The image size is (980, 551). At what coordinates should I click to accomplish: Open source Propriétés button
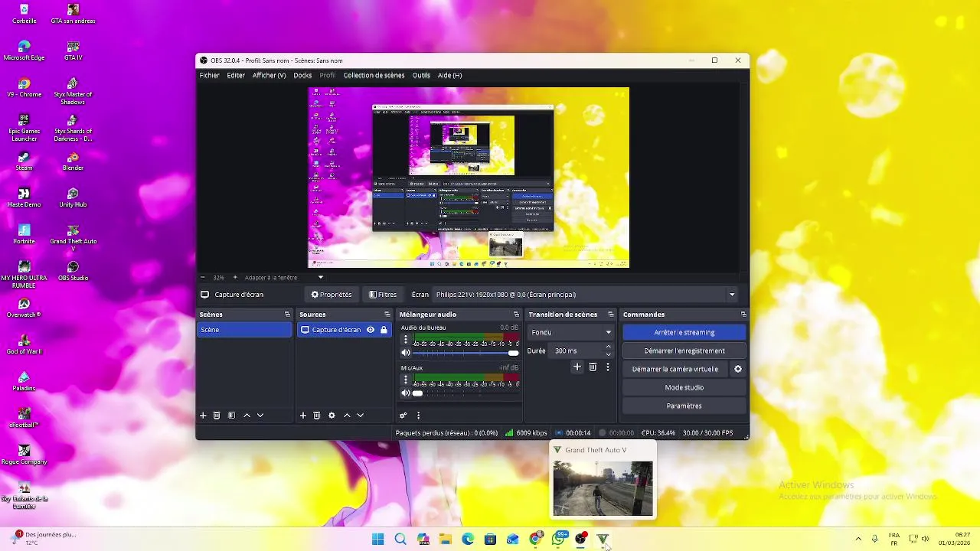332,295
